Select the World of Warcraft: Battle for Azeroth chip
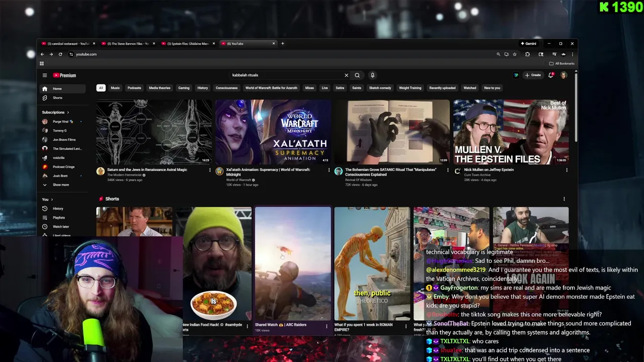The width and height of the screenshot is (644, 362). [271, 88]
